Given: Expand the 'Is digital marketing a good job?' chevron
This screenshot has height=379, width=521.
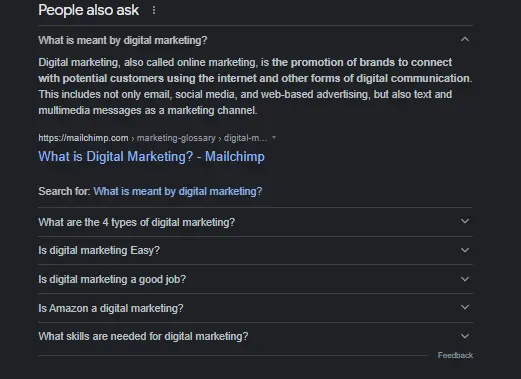Looking at the screenshot, I should [465, 279].
